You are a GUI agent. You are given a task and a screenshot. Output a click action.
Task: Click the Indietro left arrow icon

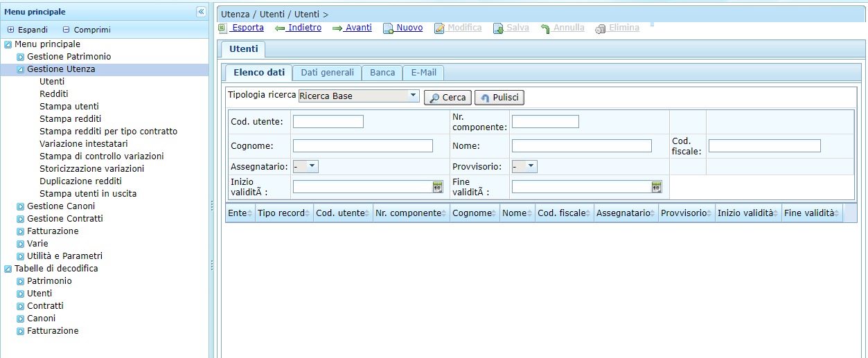coord(280,28)
